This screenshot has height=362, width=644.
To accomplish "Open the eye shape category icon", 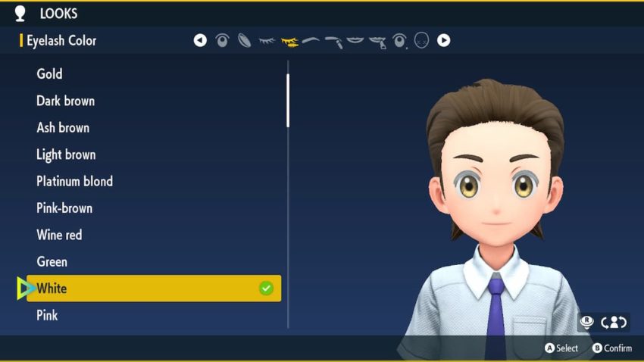I will 222,40.
